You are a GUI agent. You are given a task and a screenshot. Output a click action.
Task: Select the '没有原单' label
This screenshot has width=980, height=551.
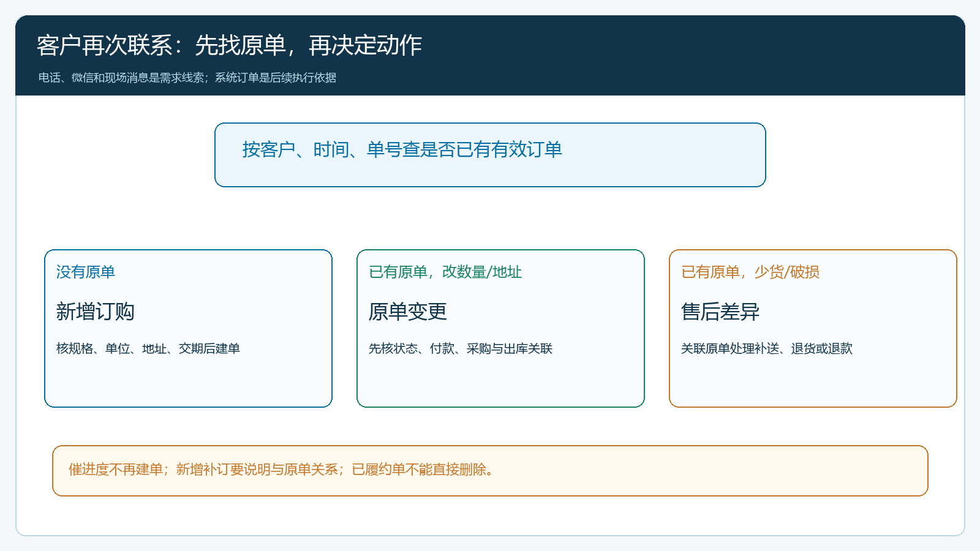coord(86,272)
